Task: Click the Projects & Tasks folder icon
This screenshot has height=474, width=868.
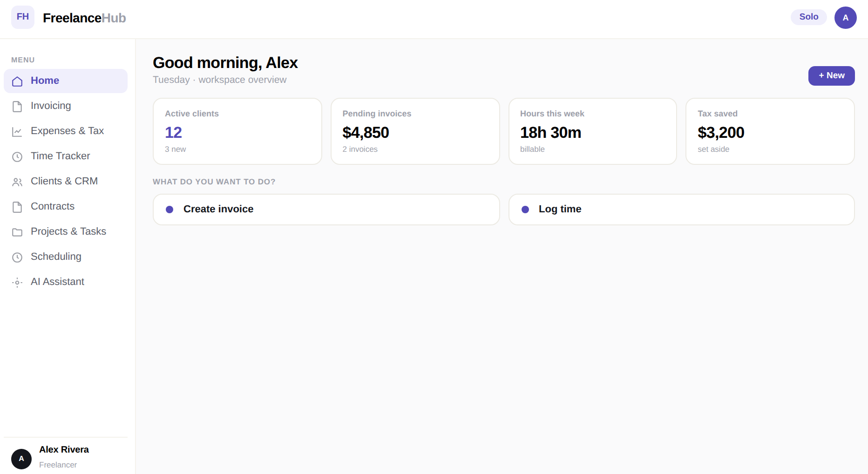Action: [x=17, y=232]
